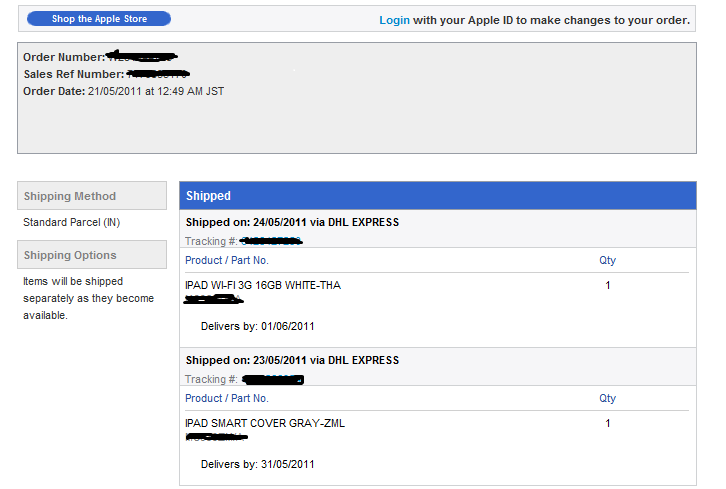Select the Shipping Method header
Viewport: 726px width, 489px height.
click(92, 196)
